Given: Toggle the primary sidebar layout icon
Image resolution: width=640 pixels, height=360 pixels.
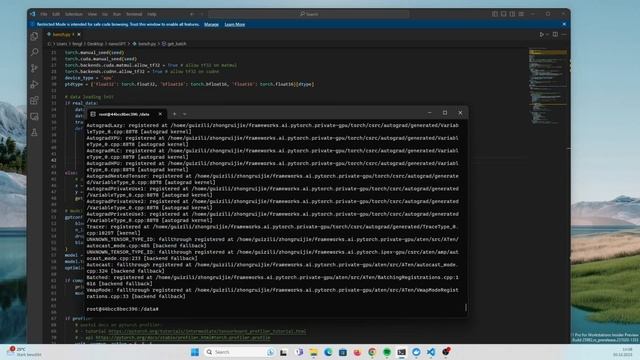Looking at the screenshot, I should [495, 14].
